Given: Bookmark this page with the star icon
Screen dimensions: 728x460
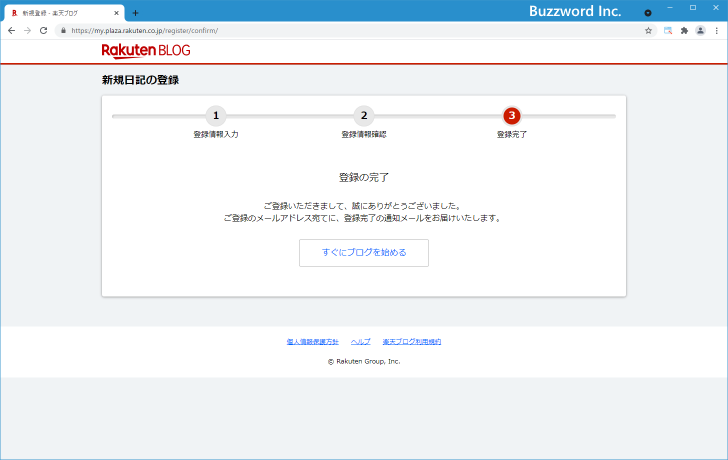Looking at the screenshot, I should click(x=648, y=31).
